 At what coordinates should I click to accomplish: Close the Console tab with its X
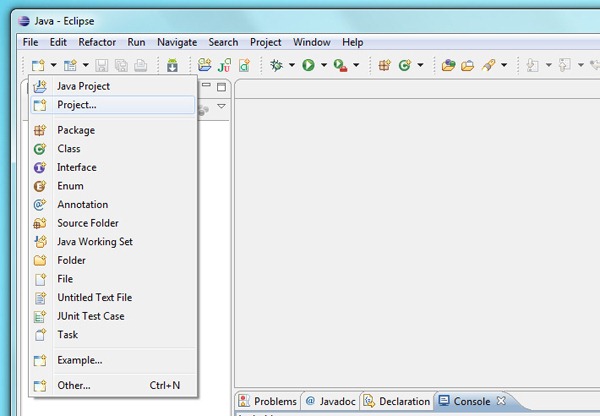click(x=501, y=401)
